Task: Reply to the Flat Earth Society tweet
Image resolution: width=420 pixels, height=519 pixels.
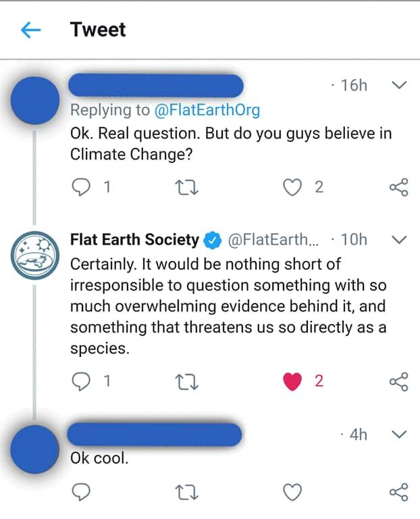Action: pos(80,382)
